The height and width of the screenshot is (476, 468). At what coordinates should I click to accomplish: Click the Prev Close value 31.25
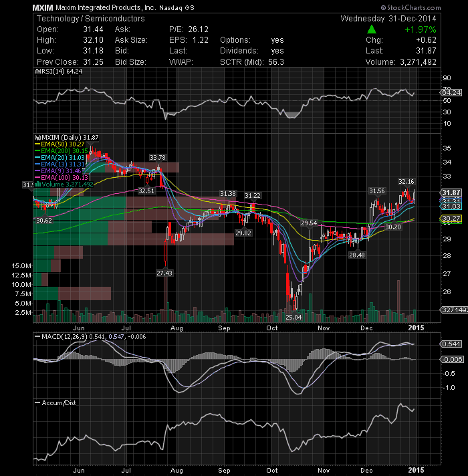pyautogui.click(x=93, y=62)
